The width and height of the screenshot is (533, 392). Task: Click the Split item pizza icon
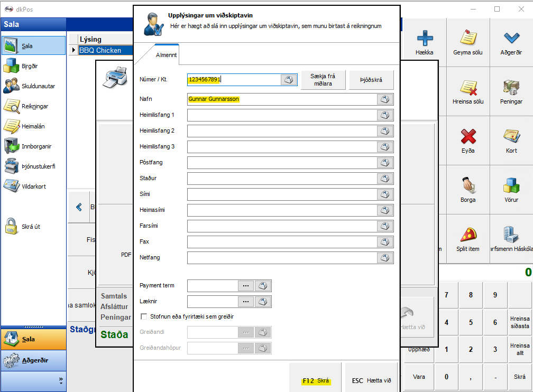[467, 236]
